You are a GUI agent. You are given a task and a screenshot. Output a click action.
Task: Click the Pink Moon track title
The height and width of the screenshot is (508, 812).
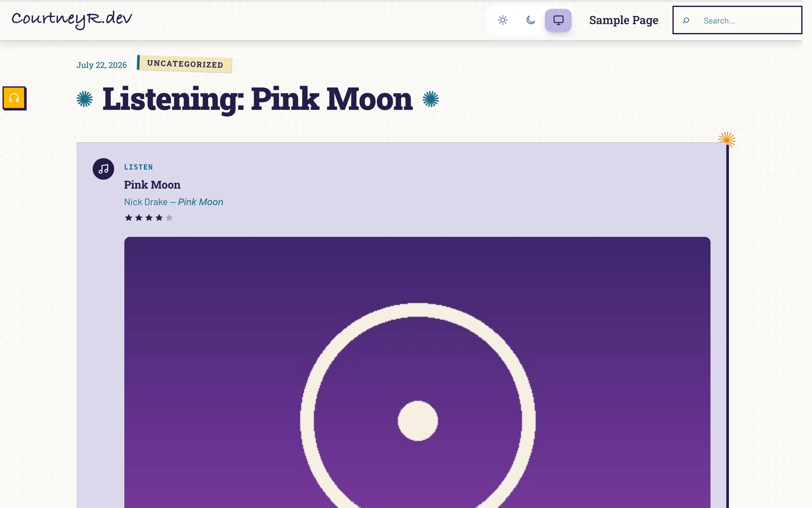(152, 185)
